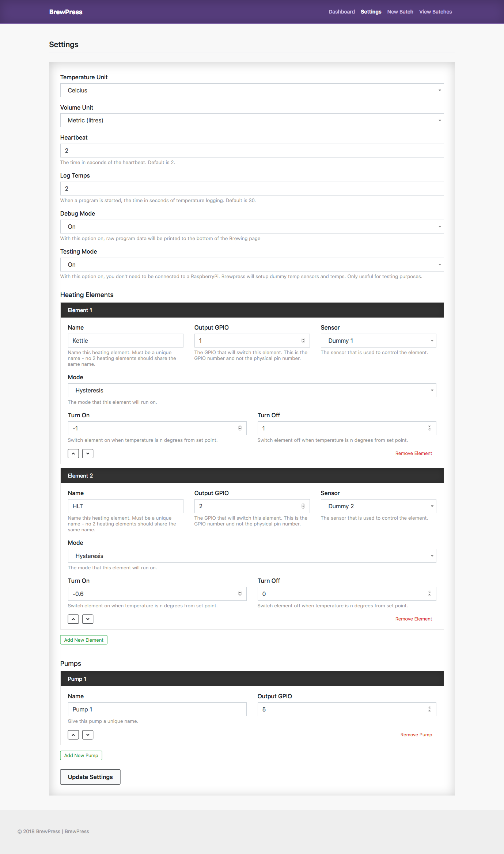The width and height of the screenshot is (504, 854).
Task: Move Pump 1 down with arrow button
Action: (x=88, y=735)
